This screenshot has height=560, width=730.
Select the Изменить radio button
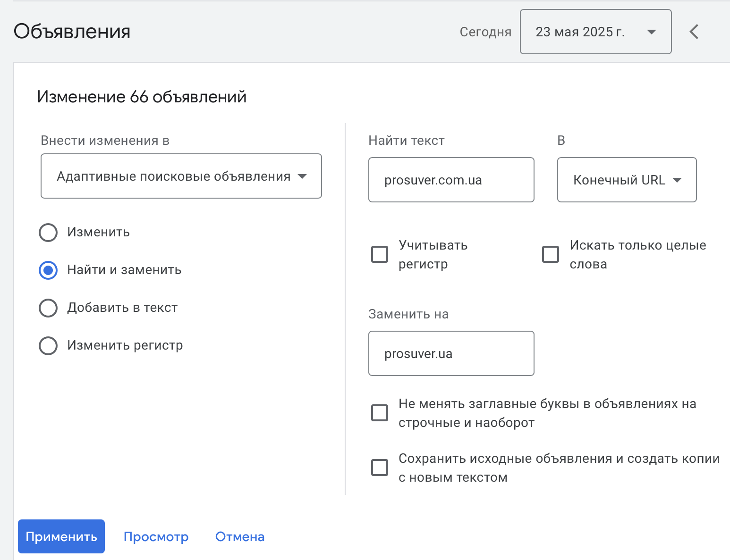[x=48, y=233]
